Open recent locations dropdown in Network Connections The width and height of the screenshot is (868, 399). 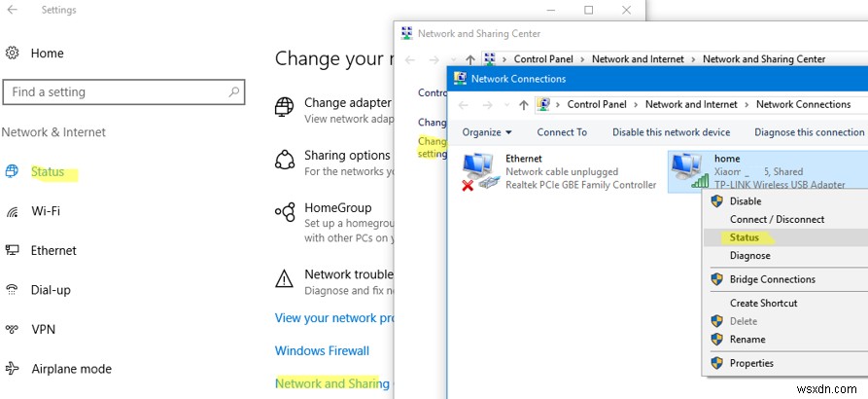click(x=507, y=105)
